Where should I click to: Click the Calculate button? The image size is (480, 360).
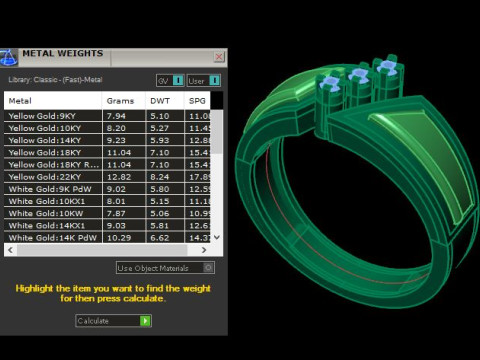pyautogui.click(x=113, y=321)
